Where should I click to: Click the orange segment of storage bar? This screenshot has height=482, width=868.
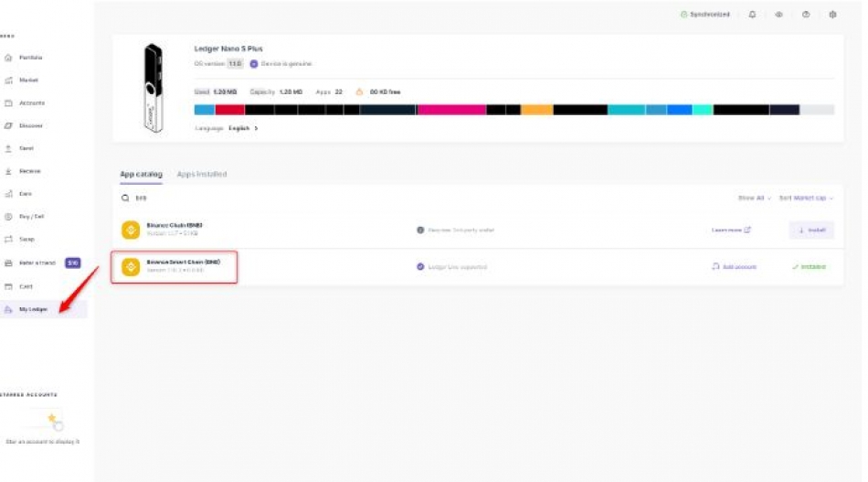537,110
